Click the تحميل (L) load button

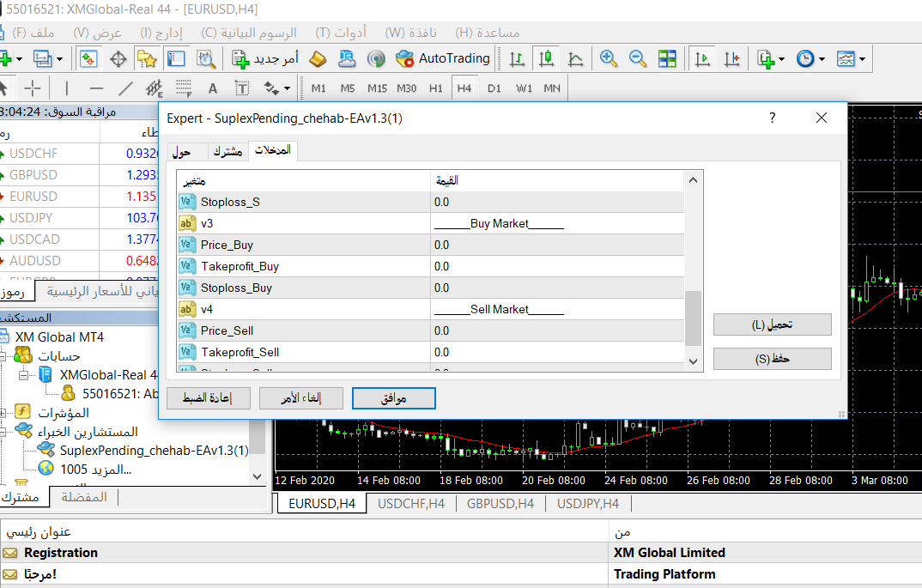(772, 324)
